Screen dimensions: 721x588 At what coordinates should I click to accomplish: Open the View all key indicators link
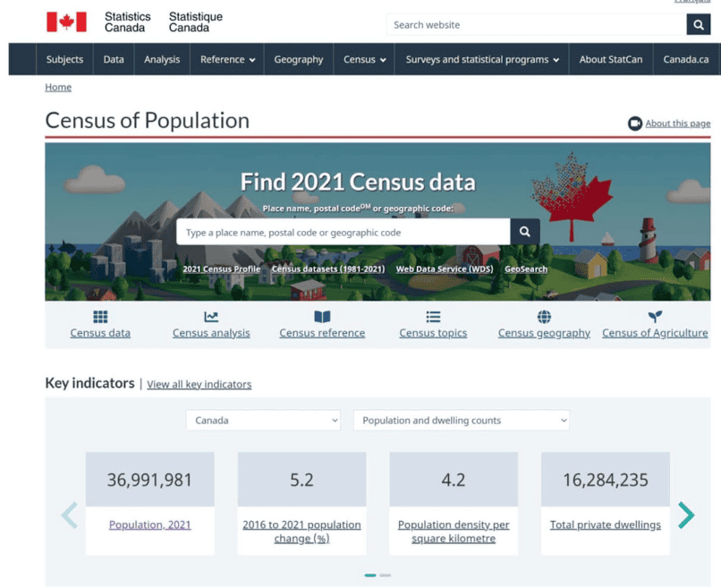(x=199, y=384)
